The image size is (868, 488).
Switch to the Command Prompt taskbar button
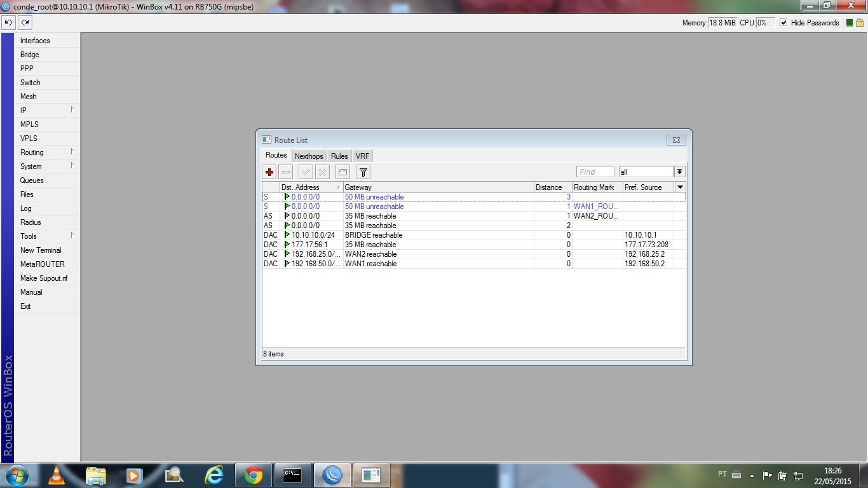click(293, 475)
